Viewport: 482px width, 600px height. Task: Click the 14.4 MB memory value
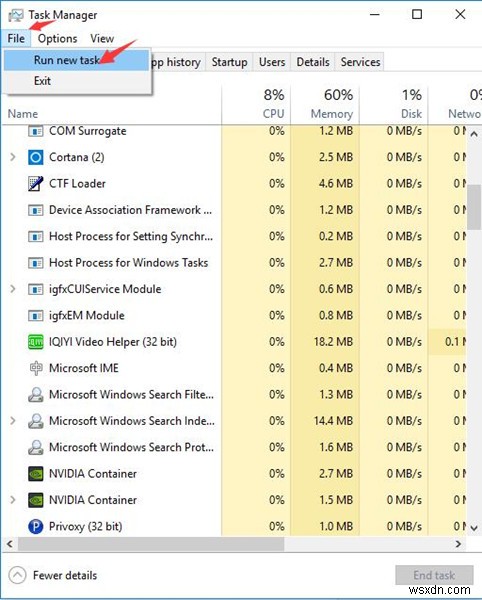pos(333,421)
